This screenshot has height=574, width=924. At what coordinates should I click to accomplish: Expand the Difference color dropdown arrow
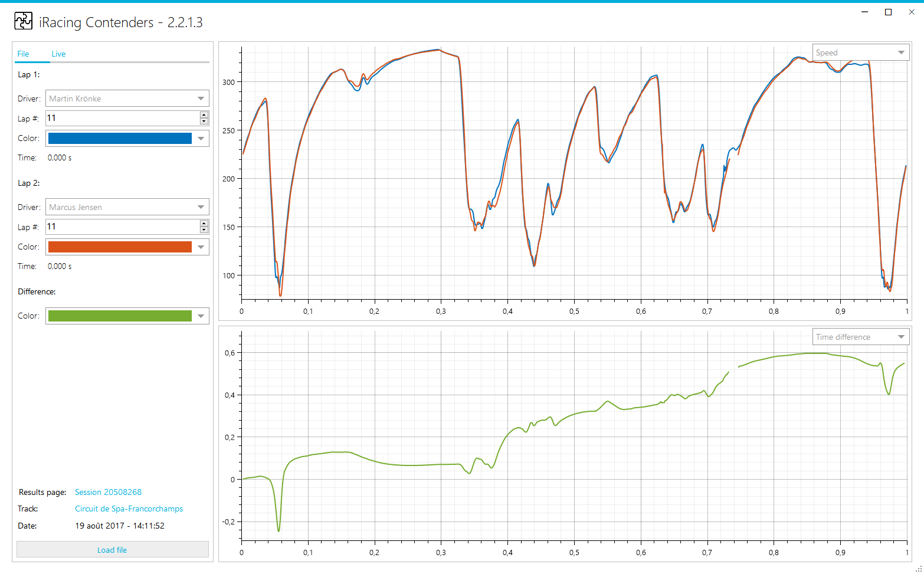pyautogui.click(x=201, y=316)
